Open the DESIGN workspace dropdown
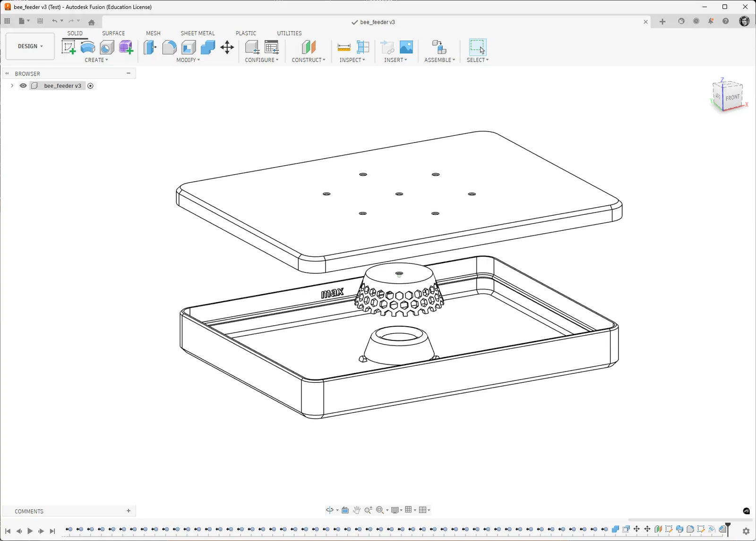The image size is (756, 541). pyautogui.click(x=30, y=46)
